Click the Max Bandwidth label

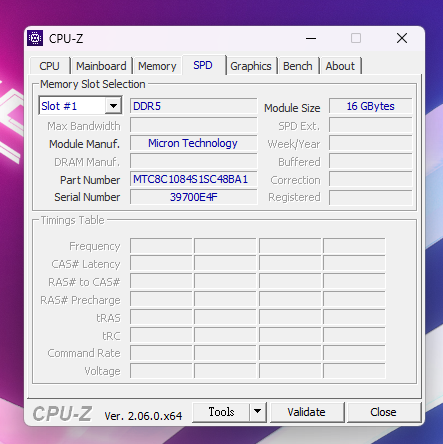(x=84, y=126)
